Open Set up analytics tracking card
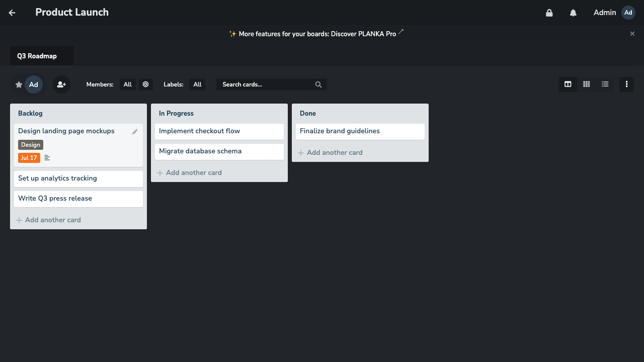 [x=78, y=178]
